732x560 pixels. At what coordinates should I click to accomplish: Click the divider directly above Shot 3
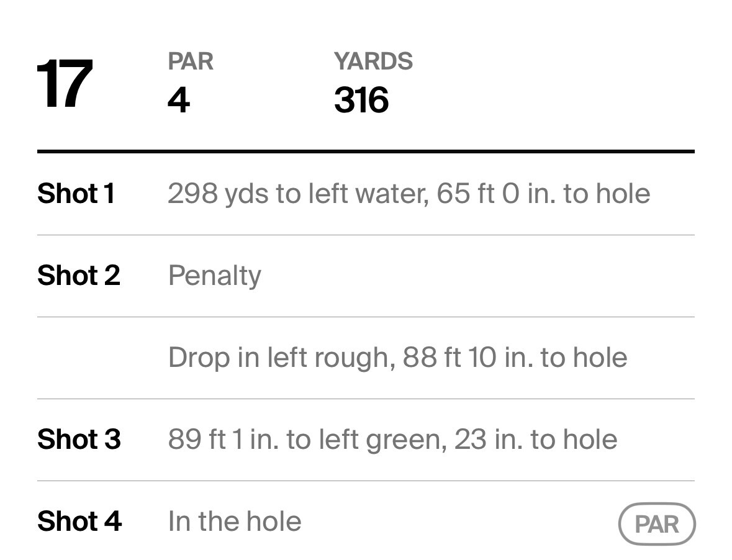tap(366, 399)
